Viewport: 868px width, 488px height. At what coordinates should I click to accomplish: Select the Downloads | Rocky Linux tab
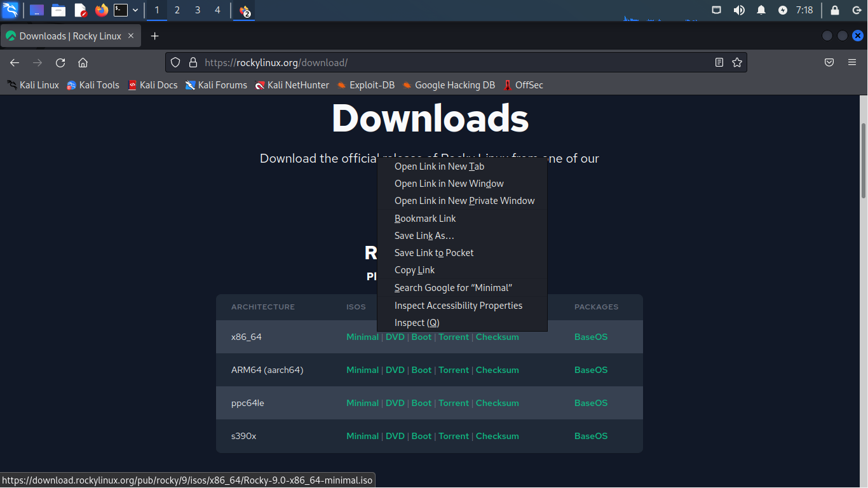[x=71, y=36]
